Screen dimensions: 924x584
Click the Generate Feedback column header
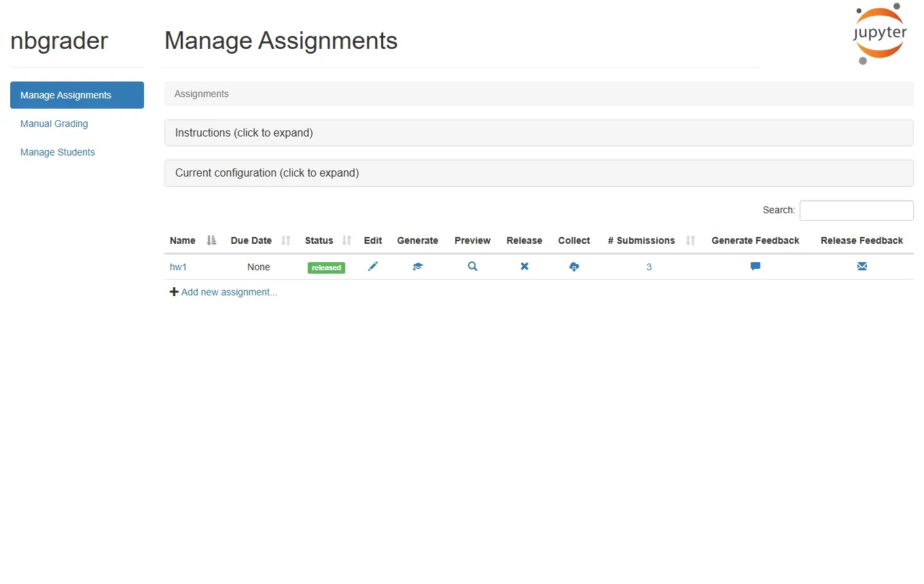click(x=756, y=240)
